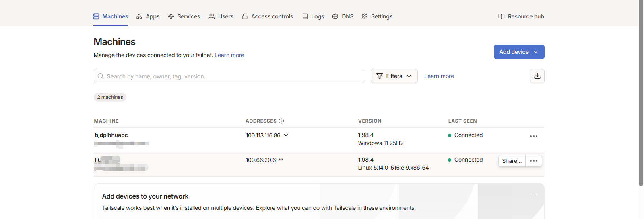Click the LAST SEEN column header
The width and height of the screenshot is (644, 219).
point(462,121)
